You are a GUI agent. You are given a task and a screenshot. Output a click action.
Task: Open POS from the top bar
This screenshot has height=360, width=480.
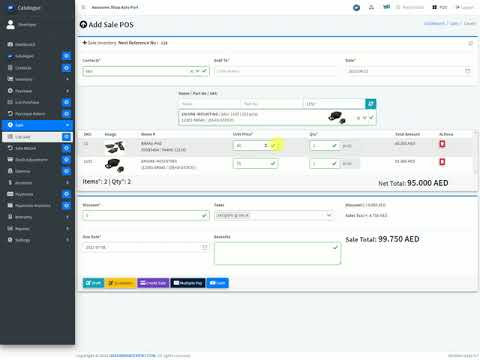pos(440,7)
